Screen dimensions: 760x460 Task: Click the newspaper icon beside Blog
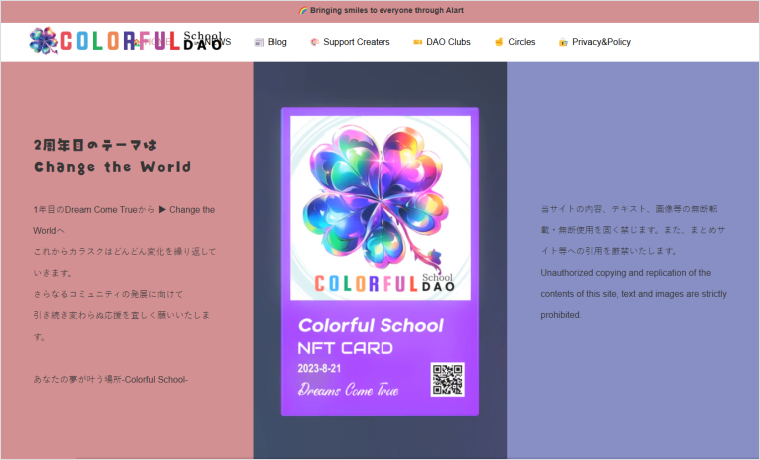coord(259,42)
